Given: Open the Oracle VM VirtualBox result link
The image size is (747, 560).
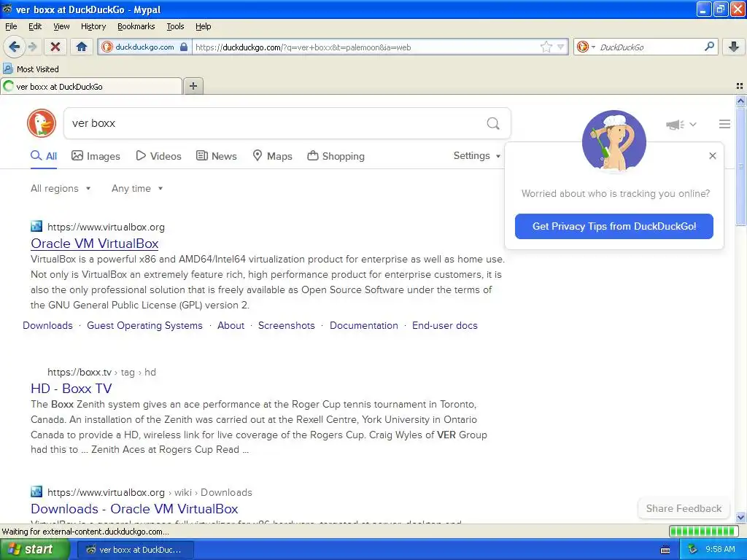Looking at the screenshot, I should (94, 244).
